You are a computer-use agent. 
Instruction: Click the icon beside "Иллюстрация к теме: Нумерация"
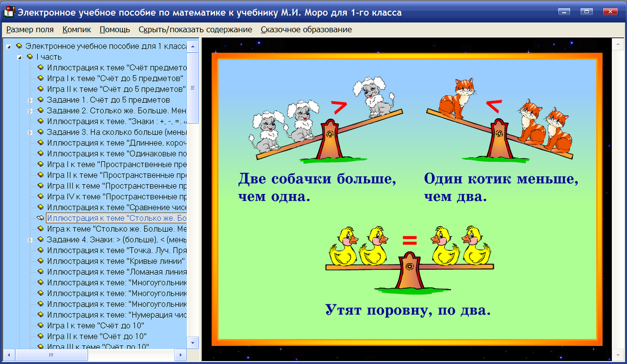pos(41,315)
